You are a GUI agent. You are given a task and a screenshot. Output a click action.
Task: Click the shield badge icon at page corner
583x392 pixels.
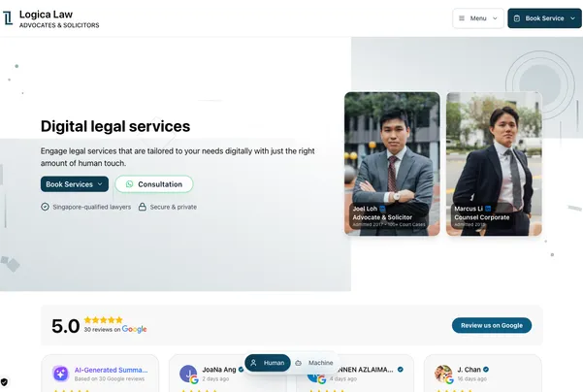pyautogui.click(x=4, y=382)
